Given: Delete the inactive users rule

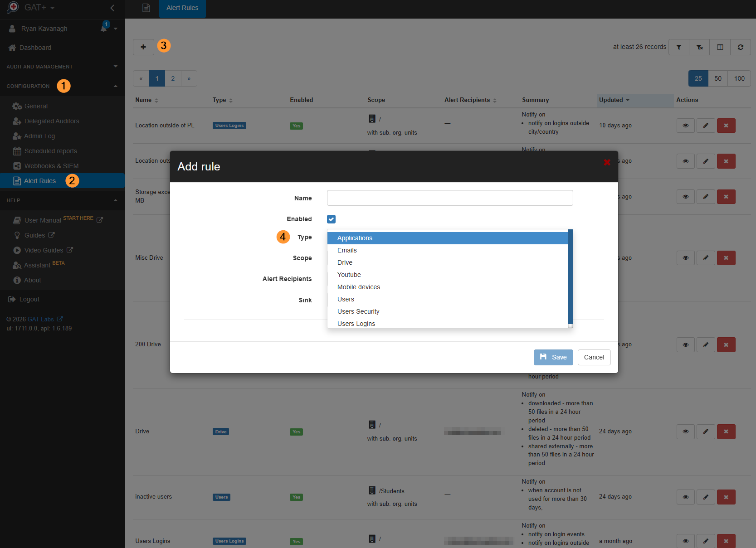Looking at the screenshot, I should tap(726, 497).
